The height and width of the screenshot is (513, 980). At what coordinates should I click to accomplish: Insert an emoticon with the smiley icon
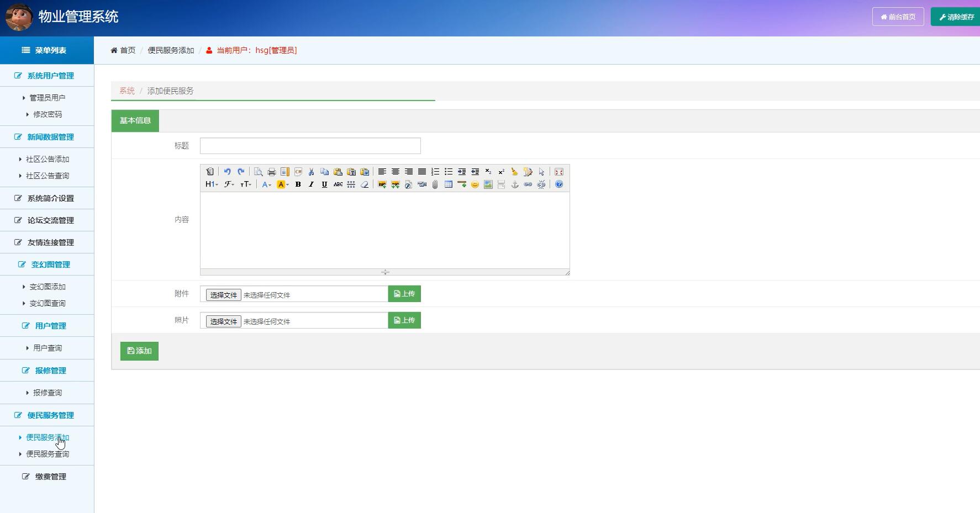(475, 184)
